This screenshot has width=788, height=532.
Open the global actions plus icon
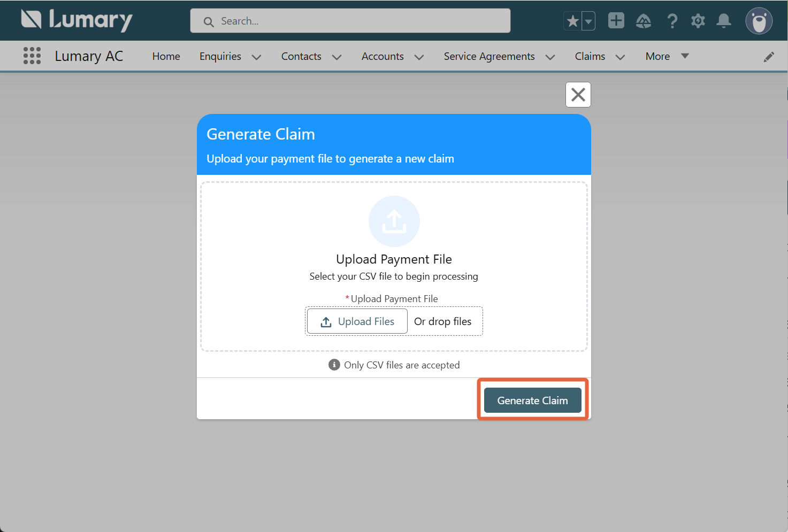coord(616,21)
